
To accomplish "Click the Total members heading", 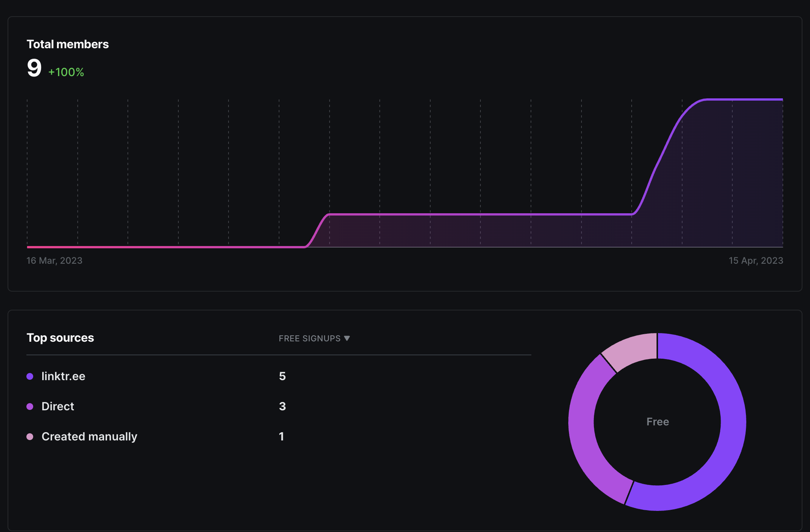I will (67, 44).
